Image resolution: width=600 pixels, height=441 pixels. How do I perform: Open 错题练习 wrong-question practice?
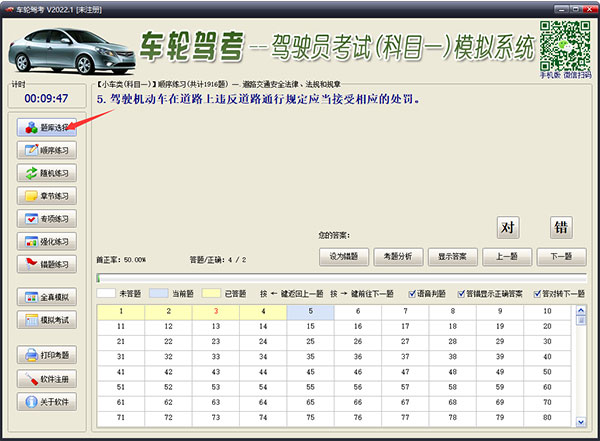[47, 264]
